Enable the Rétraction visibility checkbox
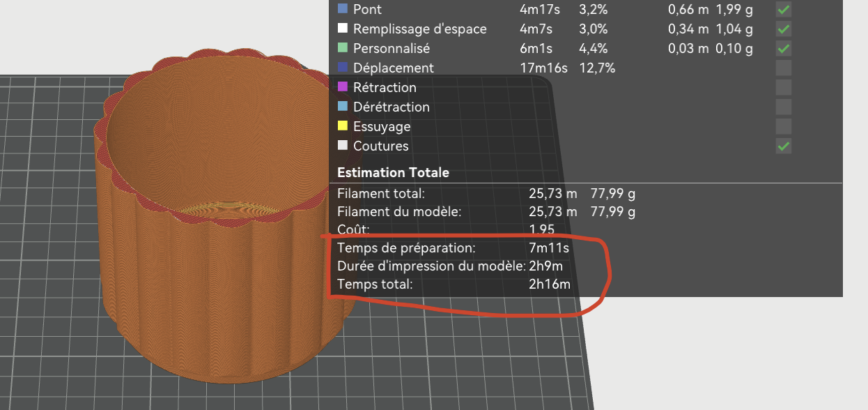The image size is (868, 410). [x=784, y=88]
